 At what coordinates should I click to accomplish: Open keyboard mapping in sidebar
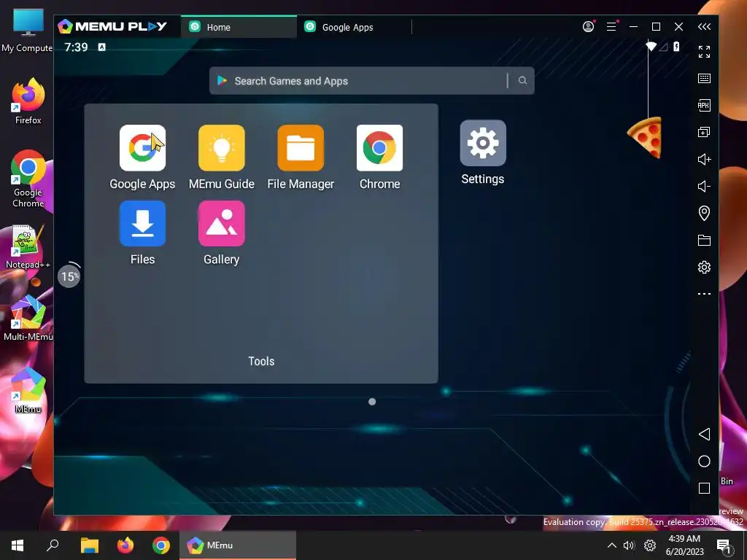click(x=704, y=79)
